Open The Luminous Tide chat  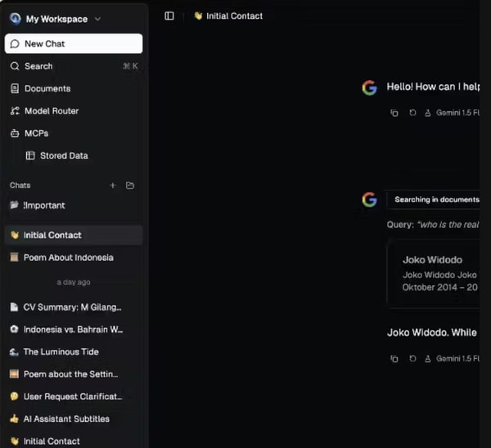(61, 352)
